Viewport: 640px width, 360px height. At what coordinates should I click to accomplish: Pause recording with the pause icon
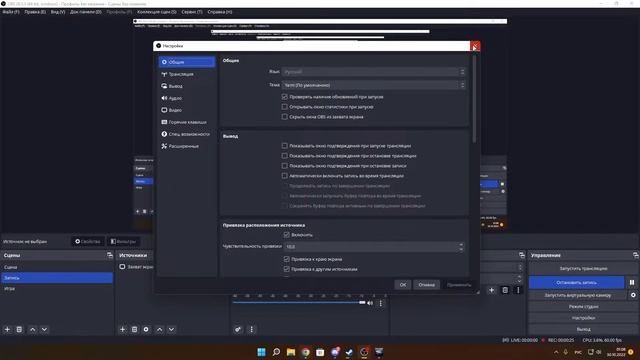click(632, 282)
